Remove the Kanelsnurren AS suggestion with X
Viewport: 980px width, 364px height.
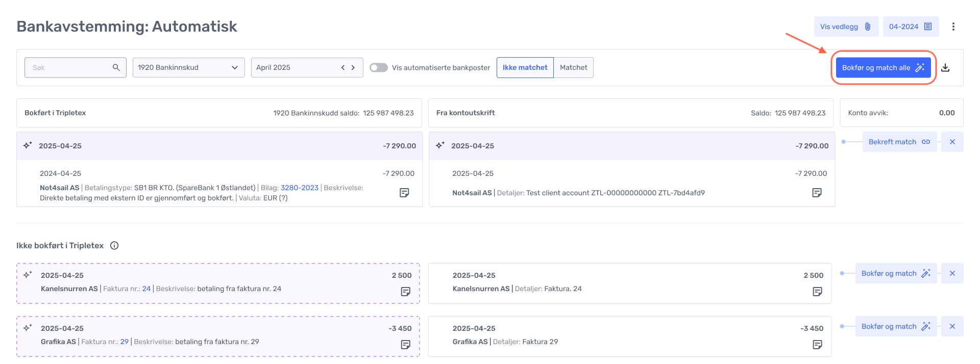[952, 273]
